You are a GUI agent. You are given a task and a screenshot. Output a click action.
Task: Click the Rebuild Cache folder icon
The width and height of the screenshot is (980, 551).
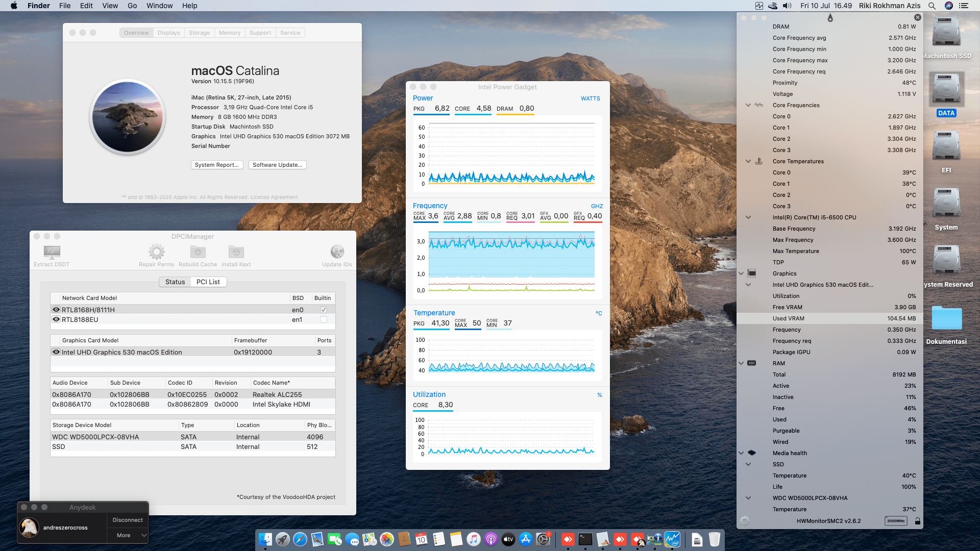(x=198, y=252)
